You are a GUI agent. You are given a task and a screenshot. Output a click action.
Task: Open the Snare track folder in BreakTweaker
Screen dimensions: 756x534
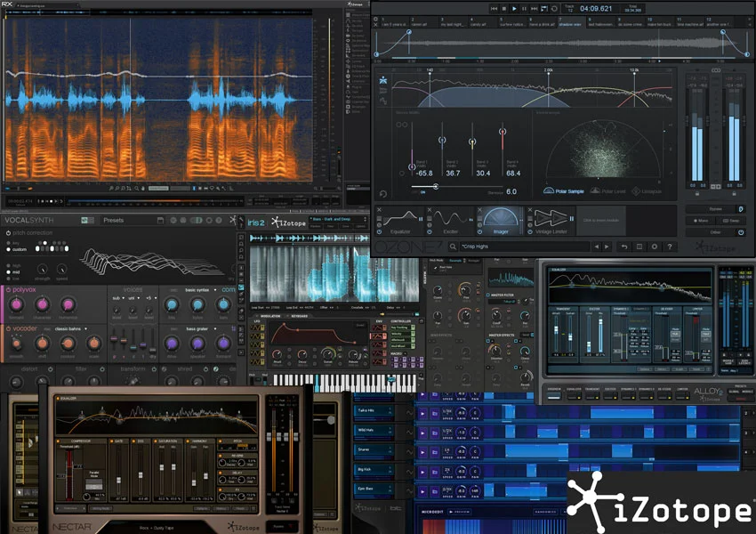pyautogui.click(x=435, y=452)
